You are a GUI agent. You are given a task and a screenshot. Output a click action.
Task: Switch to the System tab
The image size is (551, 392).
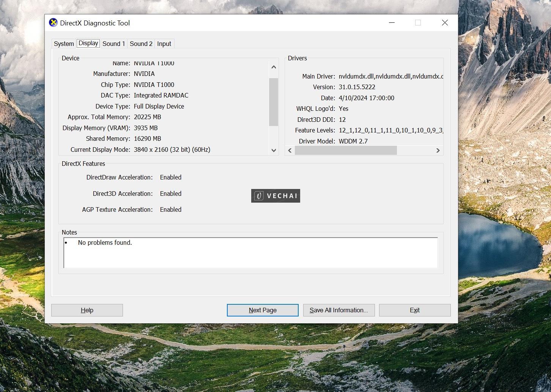click(x=64, y=44)
